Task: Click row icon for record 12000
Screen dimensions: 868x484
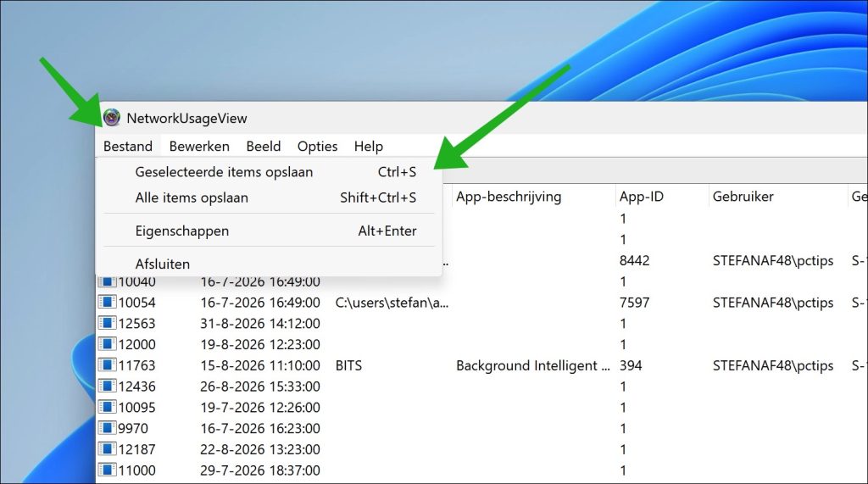Action: 107,344
